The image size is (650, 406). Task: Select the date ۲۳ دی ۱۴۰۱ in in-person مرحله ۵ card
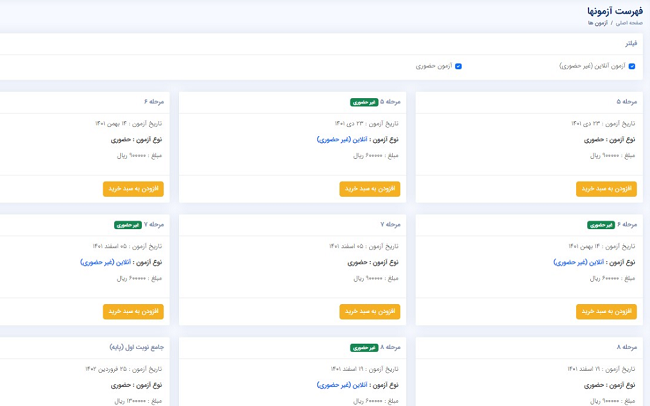click(x=587, y=124)
